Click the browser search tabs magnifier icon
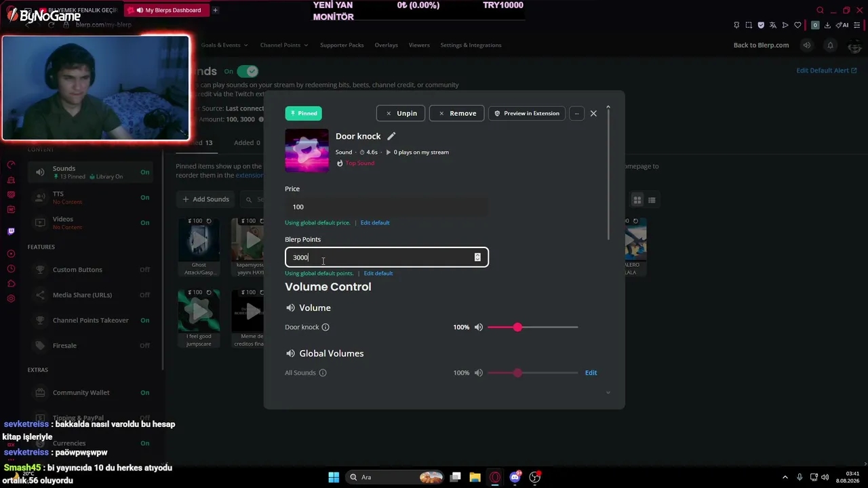The width and height of the screenshot is (868, 488). (x=820, y=10)
